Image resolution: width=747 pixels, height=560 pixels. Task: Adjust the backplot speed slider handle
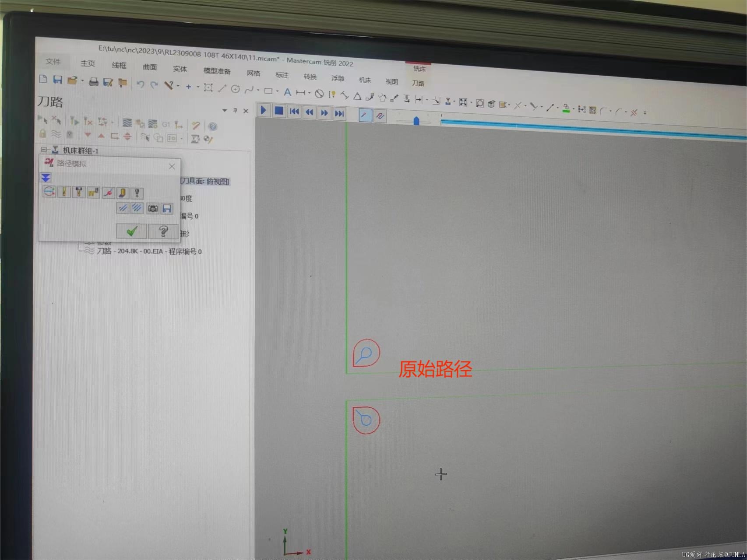coord(416,120)
